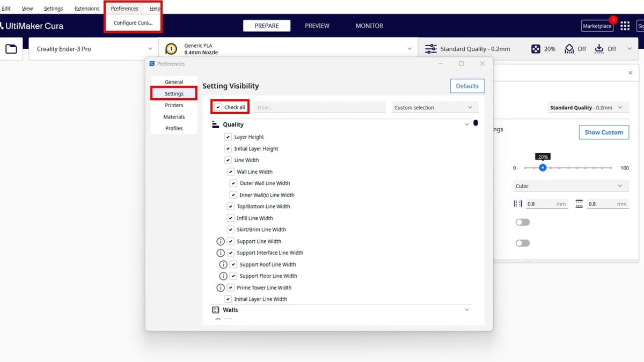Screen dimensions: 644x362
Task: Toggle the Check all checkbox
Action: (x=218, y=107)
